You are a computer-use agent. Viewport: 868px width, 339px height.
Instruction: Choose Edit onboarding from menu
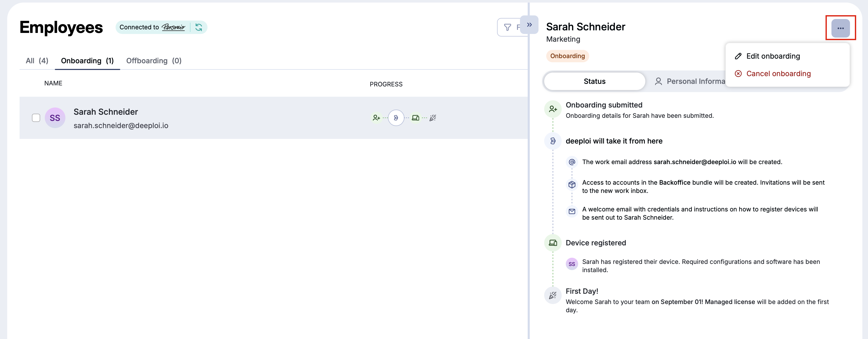tap(787, 56)
